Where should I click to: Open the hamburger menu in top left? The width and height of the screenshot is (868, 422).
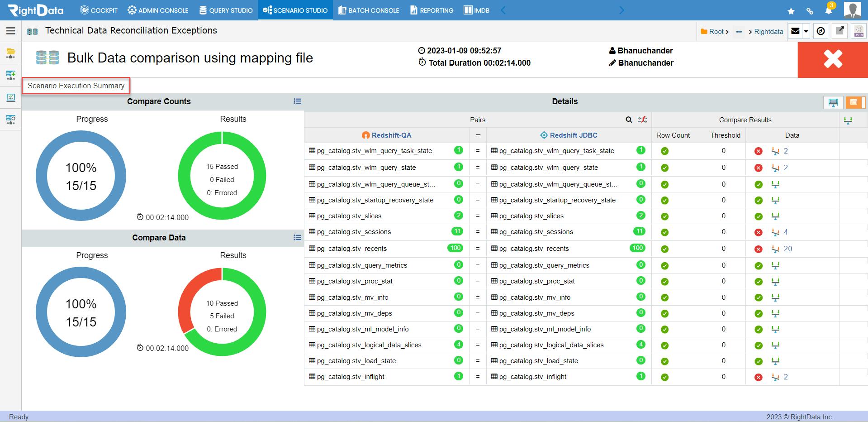coord(10,31)
